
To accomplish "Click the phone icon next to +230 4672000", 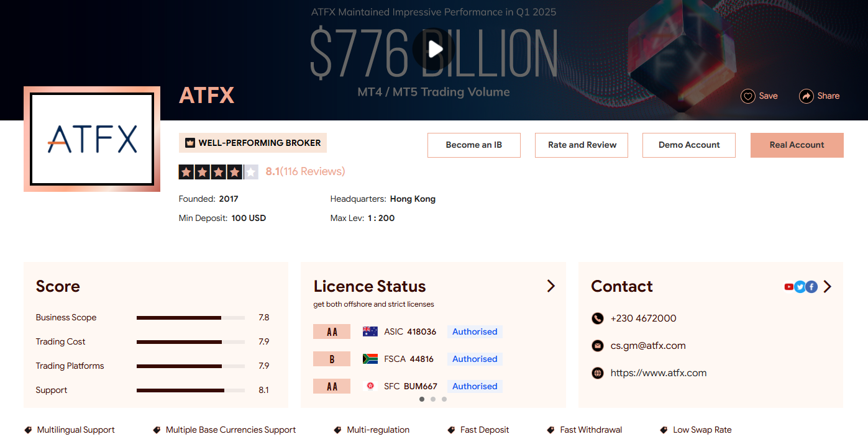I will [597, 318].
